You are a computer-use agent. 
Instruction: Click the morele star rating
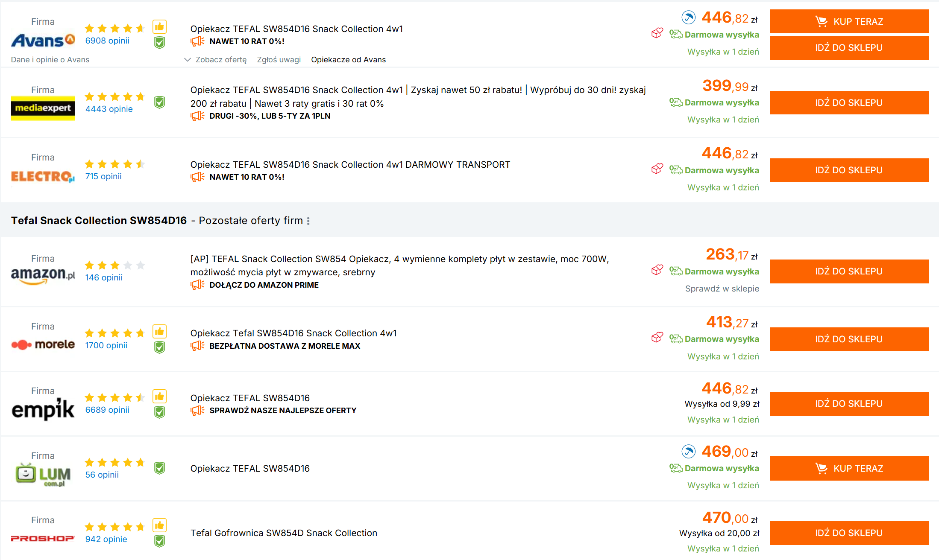114,333
